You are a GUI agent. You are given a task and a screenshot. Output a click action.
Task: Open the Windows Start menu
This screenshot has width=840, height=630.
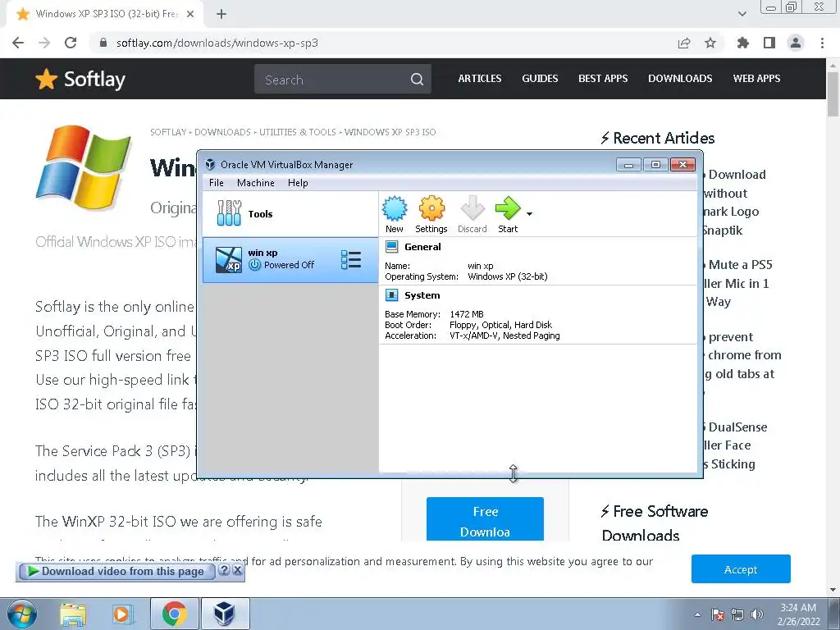21,614
